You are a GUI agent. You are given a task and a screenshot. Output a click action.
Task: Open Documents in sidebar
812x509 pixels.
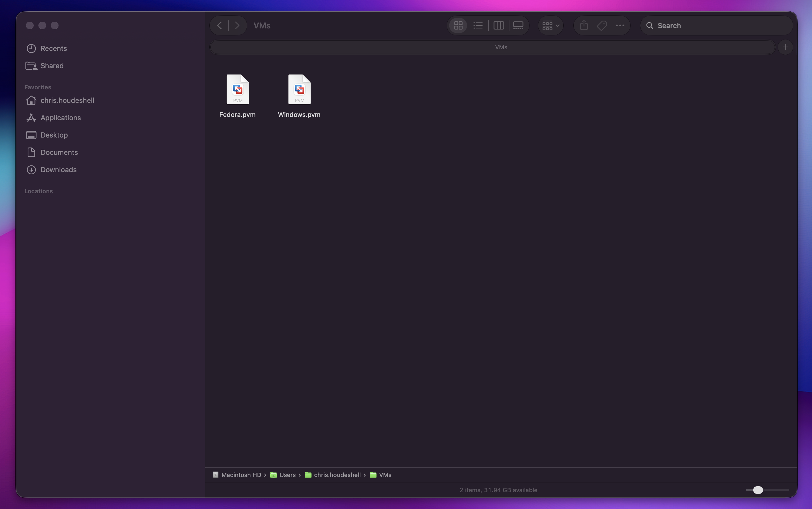pyautogui.click(x=111, y=152)
